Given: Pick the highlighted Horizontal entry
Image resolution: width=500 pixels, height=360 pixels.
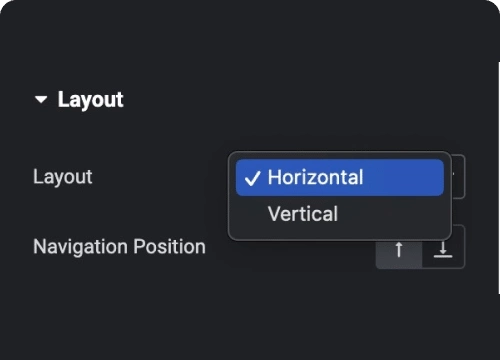Looking at the screenshot, I should pyautogui.click(x=340, y=177).
